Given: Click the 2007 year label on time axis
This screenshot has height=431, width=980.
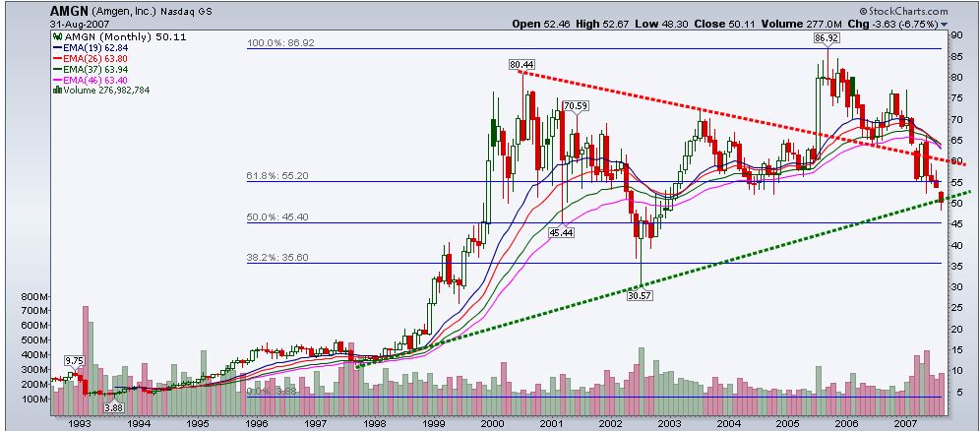Looking at the screenshot, I should (905, 423).
